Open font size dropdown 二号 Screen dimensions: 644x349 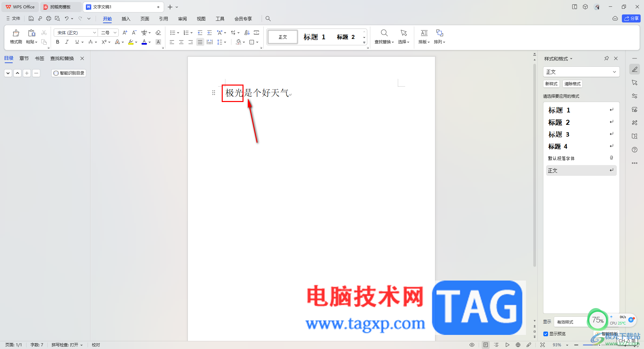coord(115,33)
